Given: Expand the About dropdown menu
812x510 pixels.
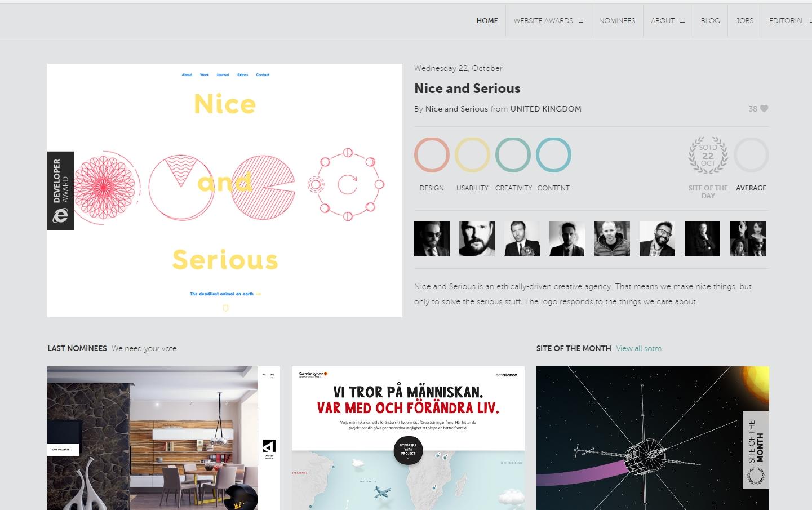Looking at the screenshot, I should coord(668,21).
